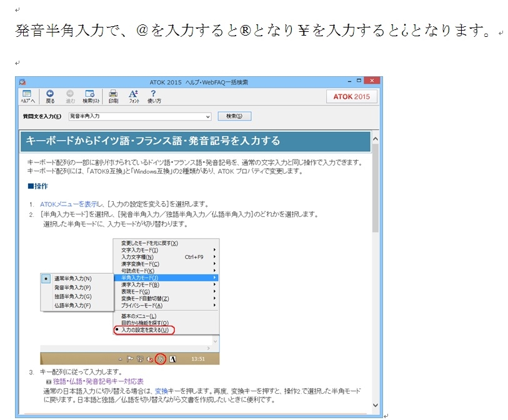This screenshot has height=420, width=508.
Task: Click the 13:51 taskbar clock
Action: 198,359
